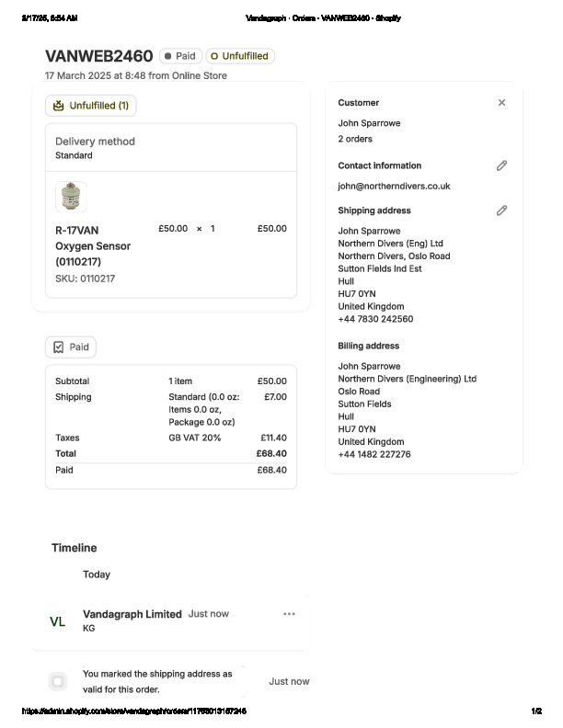563x728 pixels.
Task: Click the order number VANWEB2460 heading
Action: click(98, 56)
